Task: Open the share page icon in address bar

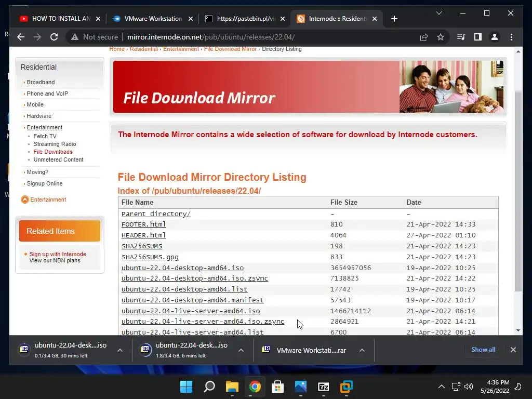Action: pos(424,37)
